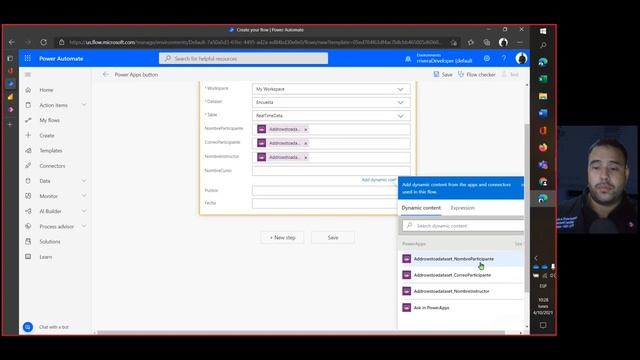Collapse navigation with hamburger icon

28,75
